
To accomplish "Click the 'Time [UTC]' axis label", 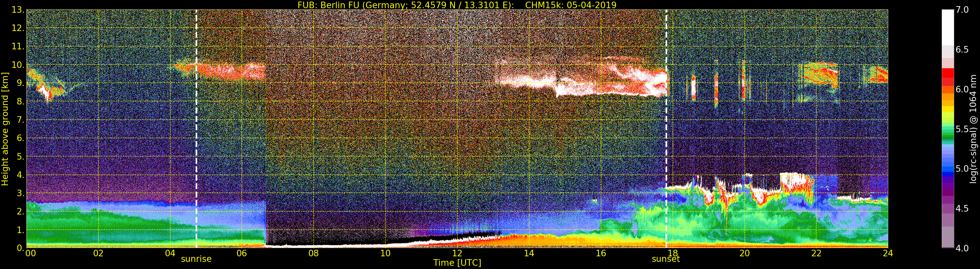I will (x=457, y=262).
